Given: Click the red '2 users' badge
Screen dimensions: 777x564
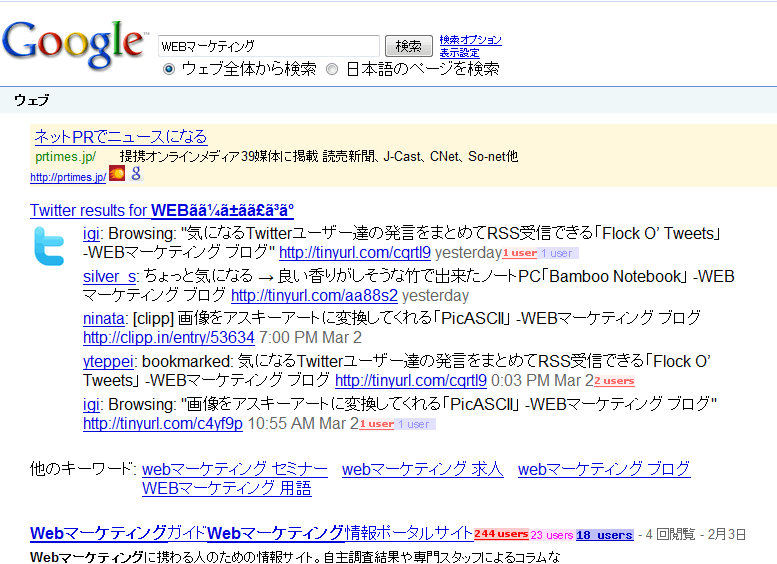Looking at the screenshot, I should pos(614,381).
